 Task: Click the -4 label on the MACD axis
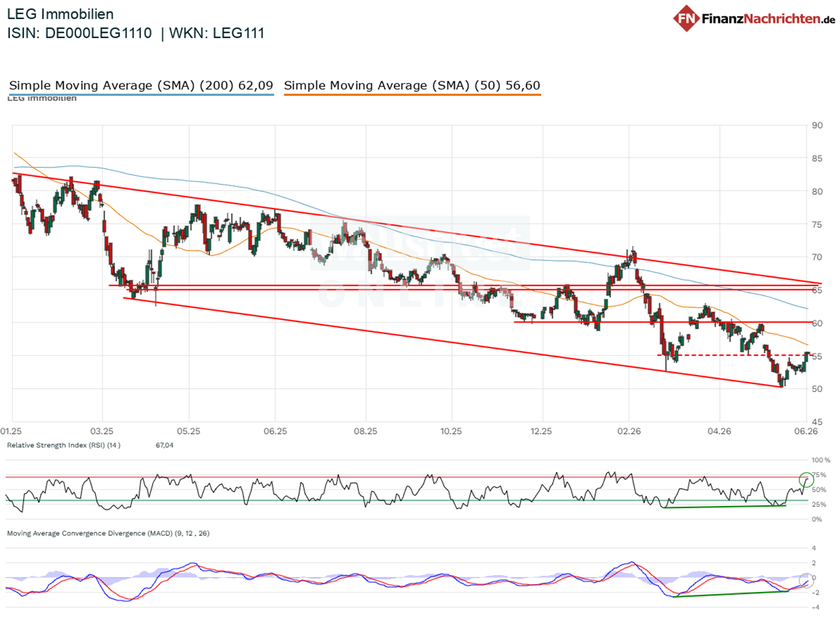click(814, 606)
